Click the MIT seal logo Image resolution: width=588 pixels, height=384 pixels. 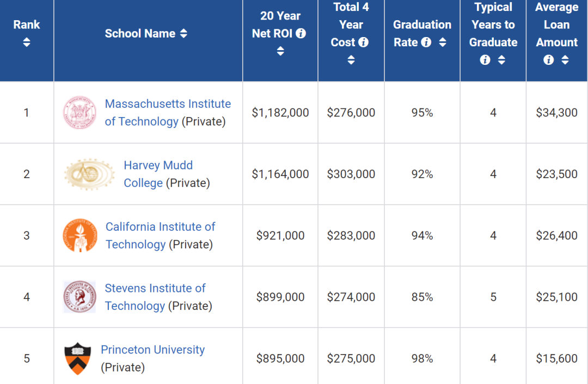79,113
